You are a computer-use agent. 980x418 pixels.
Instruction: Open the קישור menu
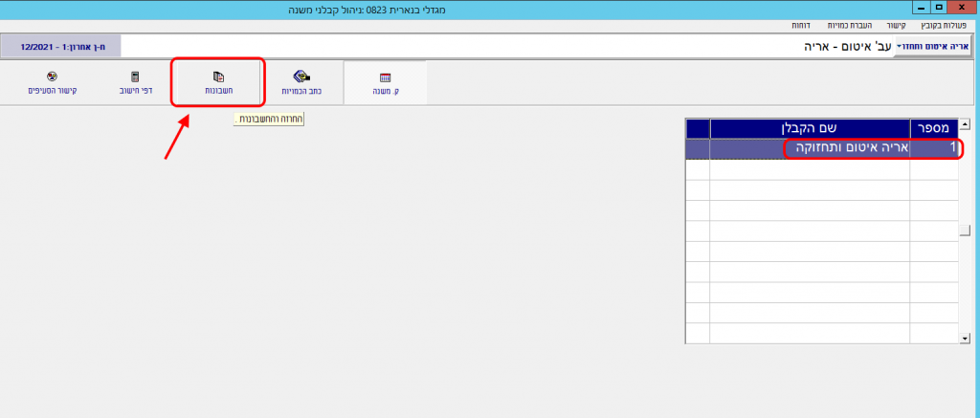coord(897,25)
